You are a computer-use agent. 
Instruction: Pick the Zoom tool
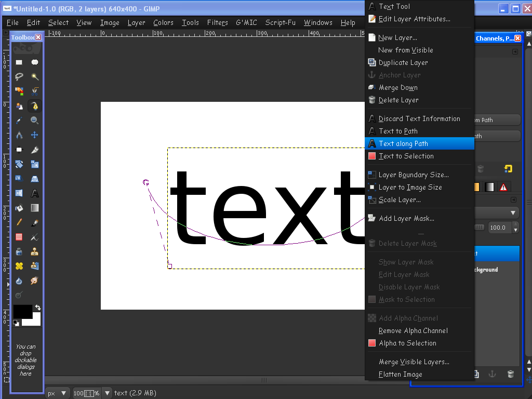click(34, 121)
